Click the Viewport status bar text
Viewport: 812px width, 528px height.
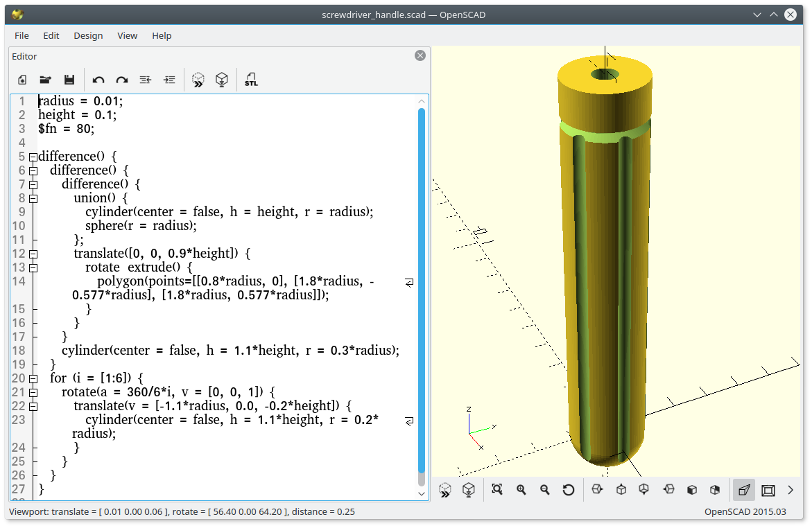(x=182, y=511)
